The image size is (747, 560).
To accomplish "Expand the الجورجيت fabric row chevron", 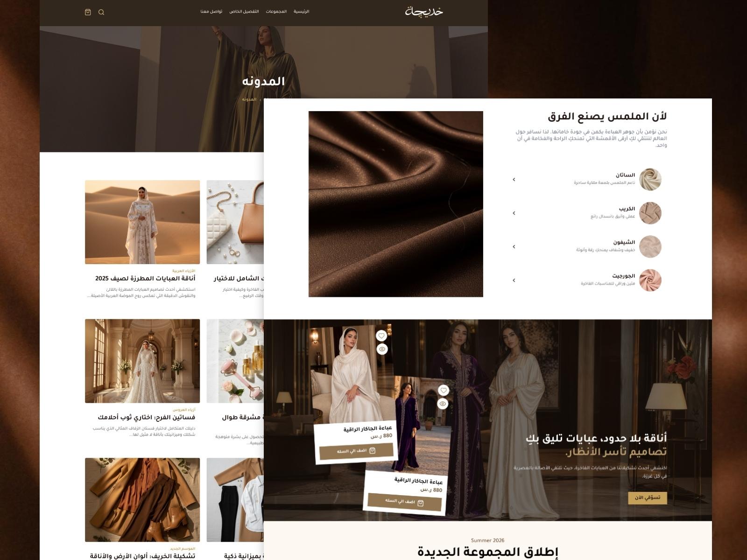I will pyautogui.click(x=514, y=280).
